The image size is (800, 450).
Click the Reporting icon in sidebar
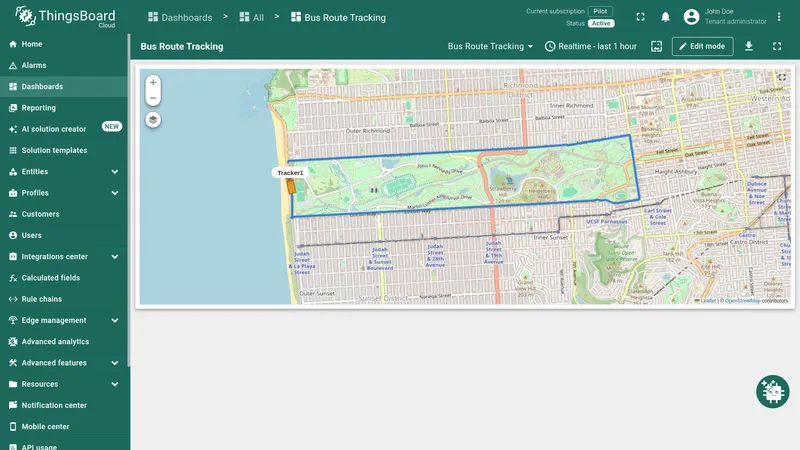13,108
